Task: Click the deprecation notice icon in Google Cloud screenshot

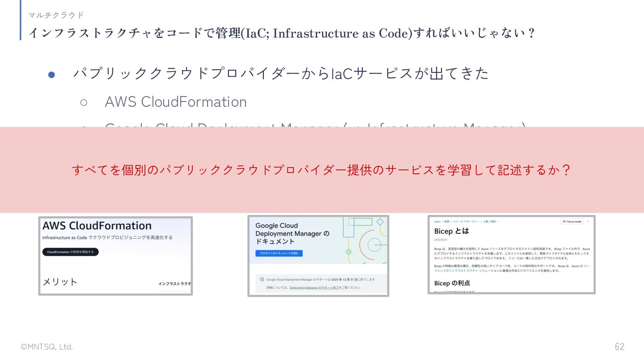Action: pyautogui.click(x=262, y=279)
